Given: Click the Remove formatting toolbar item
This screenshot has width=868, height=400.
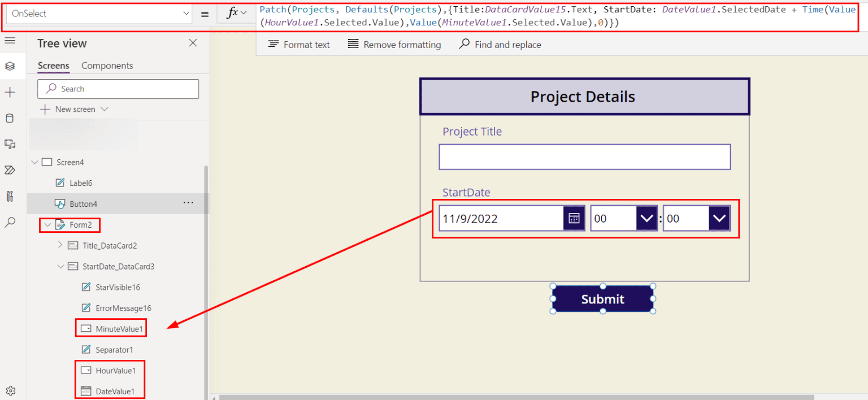Looking at the screenshot, I should tap(394, 44).
